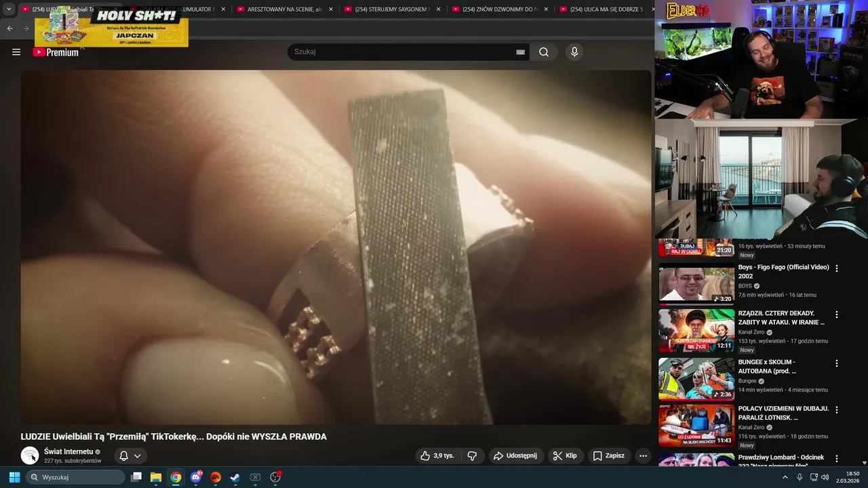Open volume control in system tray

tap(825, 477)
